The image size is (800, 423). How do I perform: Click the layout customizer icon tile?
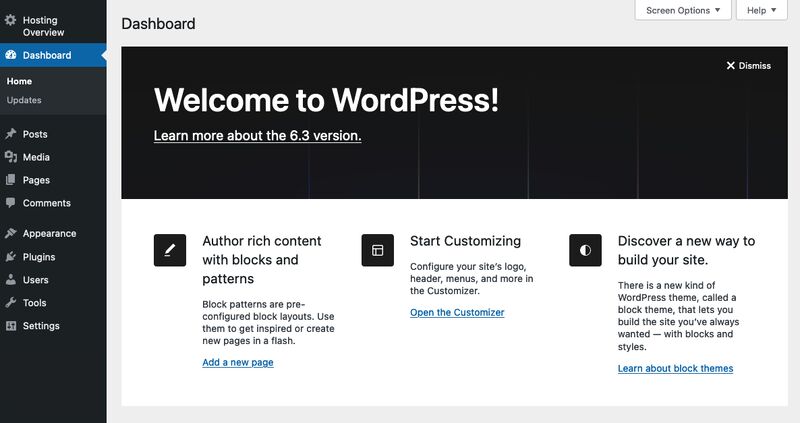[x=378, y=250]
